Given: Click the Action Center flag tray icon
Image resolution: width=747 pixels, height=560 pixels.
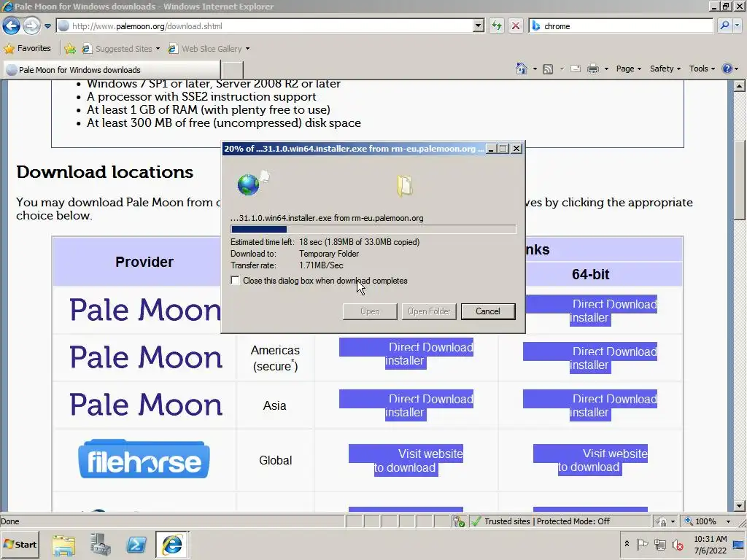Looking at the screenshot, I should pyautogui.click(x=642, y=544).
